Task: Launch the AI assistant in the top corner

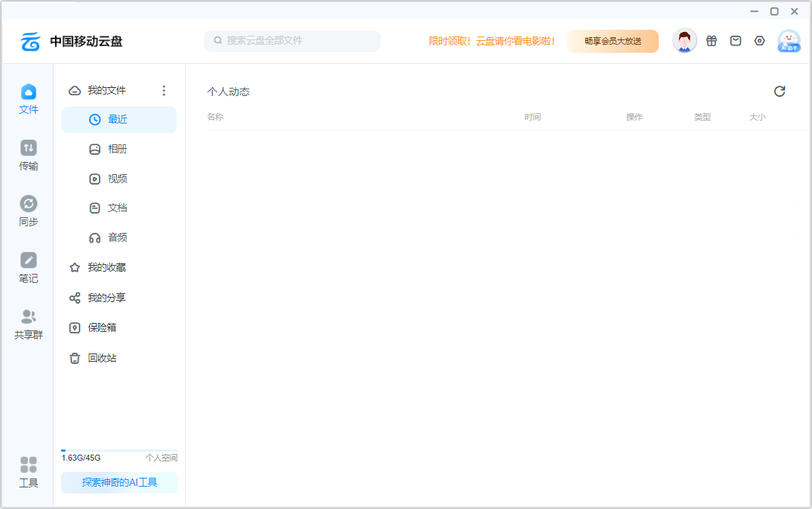Action: tap(788, 42)
